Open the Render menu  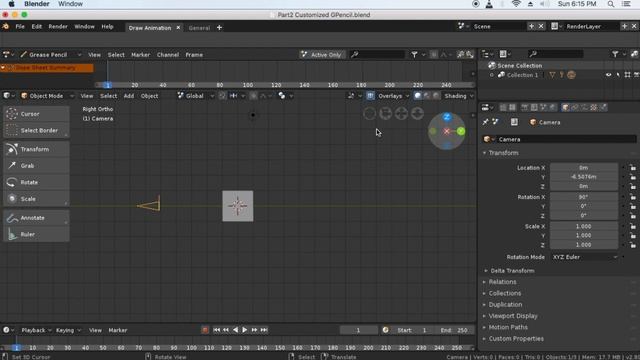tap(58, 27)
